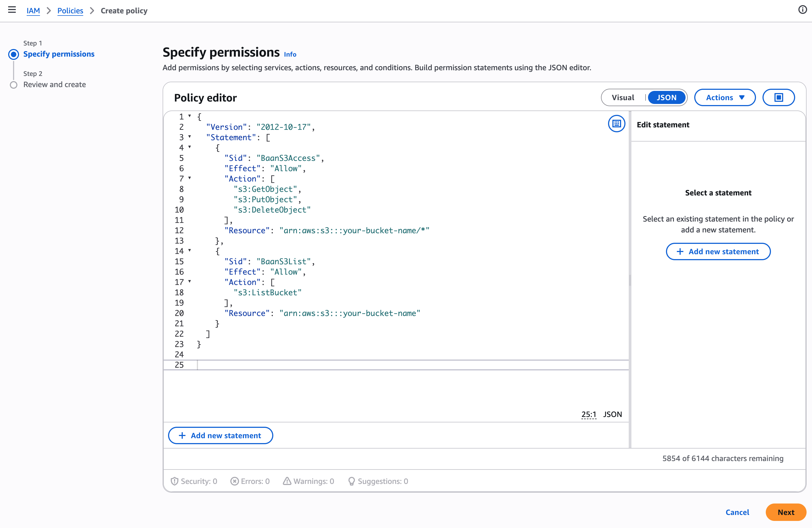Click Add new statement below the editor
Screen dimensions: 812x528
point(220,435)
